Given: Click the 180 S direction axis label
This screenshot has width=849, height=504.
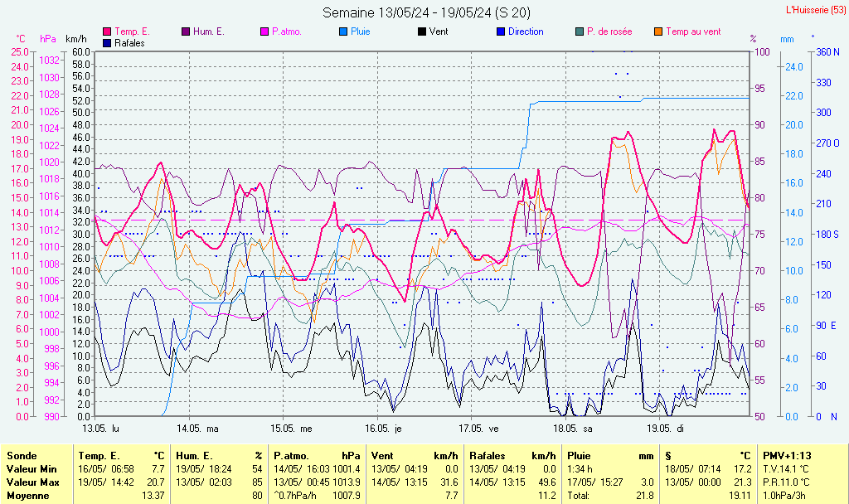Looking at the screenshot, I should (x=827, y=235).
